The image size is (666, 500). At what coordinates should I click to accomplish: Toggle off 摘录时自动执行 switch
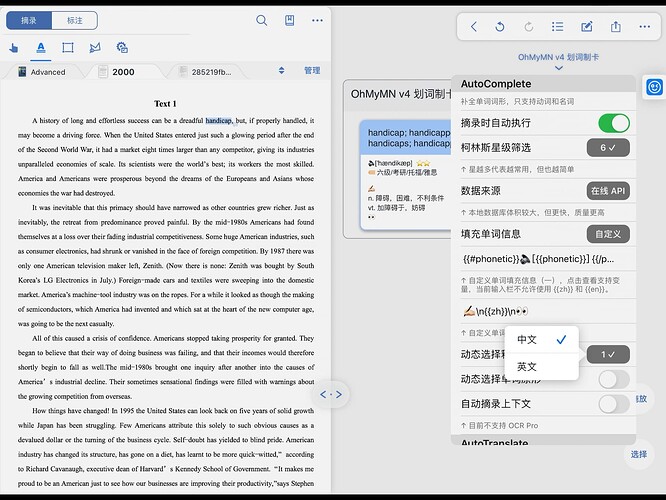(614, 123)
